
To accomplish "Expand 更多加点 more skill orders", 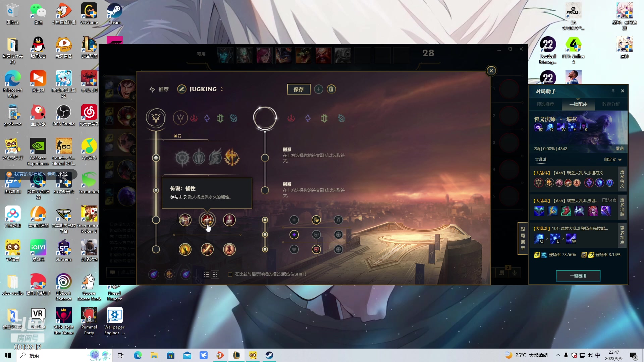I will pyautogui.click(x=622, y=235).
